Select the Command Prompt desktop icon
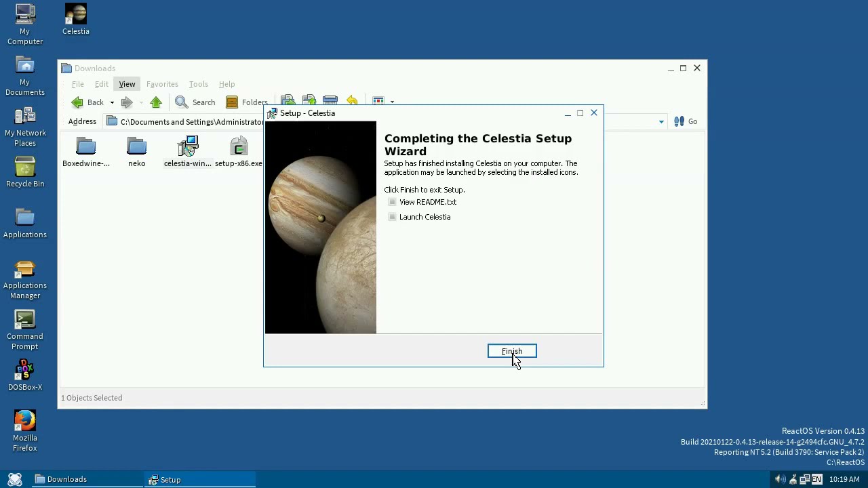 25,330
